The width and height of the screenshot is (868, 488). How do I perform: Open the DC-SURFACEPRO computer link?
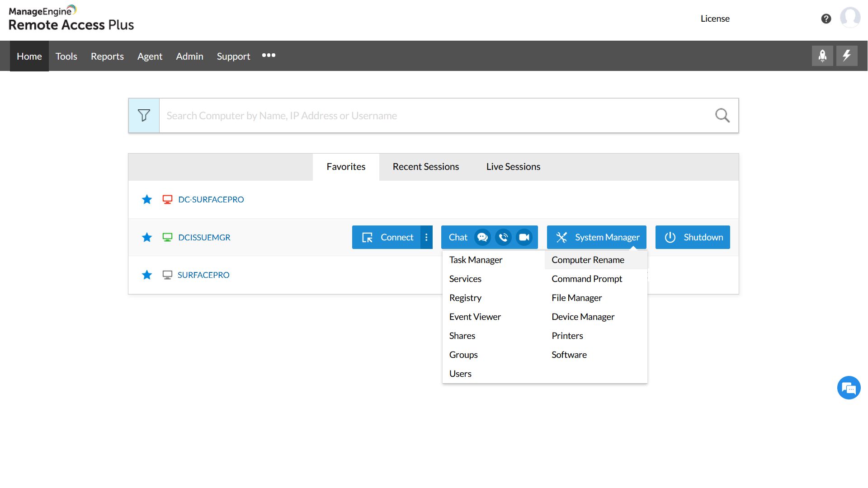click(x=211, y=199)
